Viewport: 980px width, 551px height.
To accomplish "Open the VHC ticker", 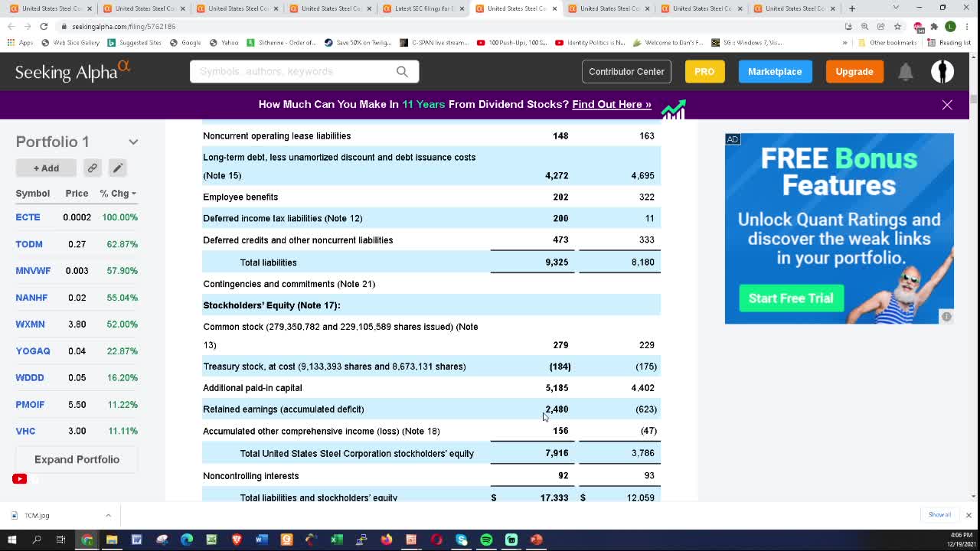I will (x=25, y=432).
